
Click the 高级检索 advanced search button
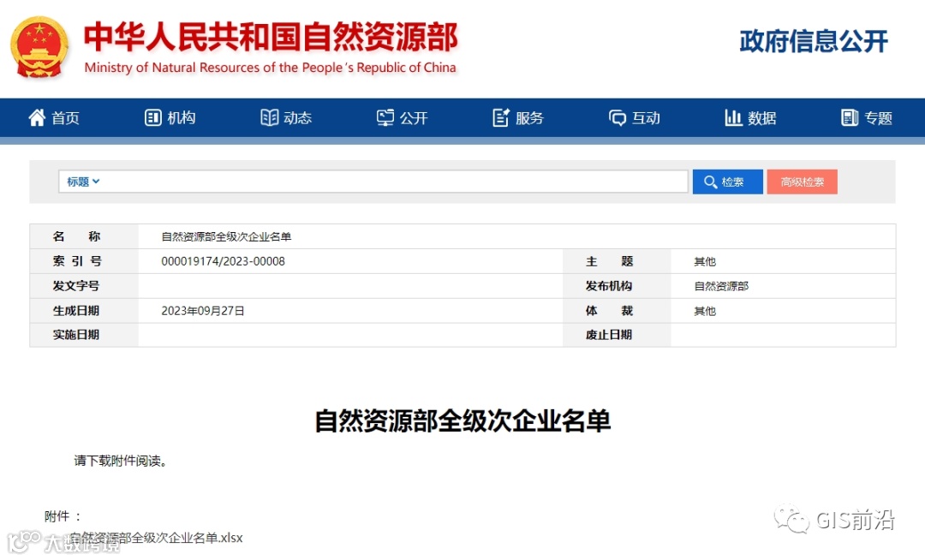(x=802, y=182)
